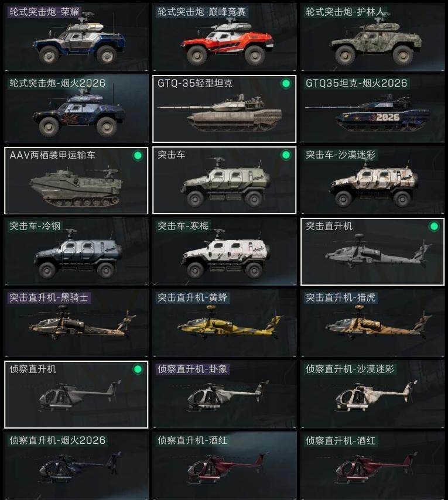The width and height of the screenshot is (448, 500).
Task: Select the dark blue 突击车-冷钢 skin
Action: [x=76, y=252]
